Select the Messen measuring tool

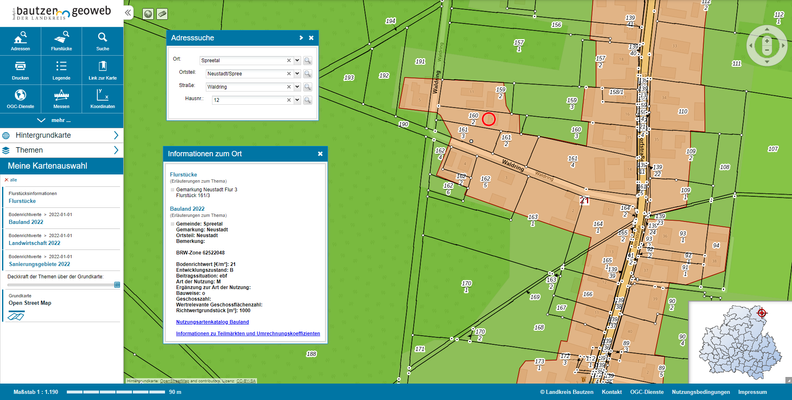coord(61,98)
